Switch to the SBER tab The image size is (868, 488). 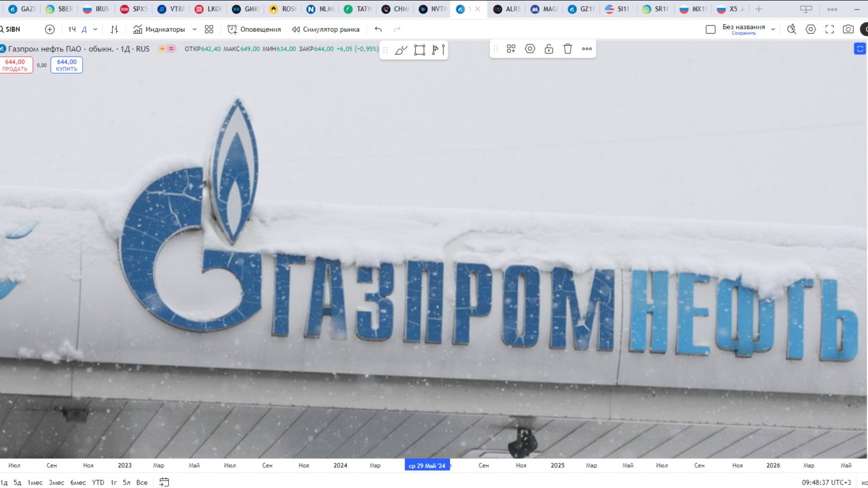(x=60, y=9)
